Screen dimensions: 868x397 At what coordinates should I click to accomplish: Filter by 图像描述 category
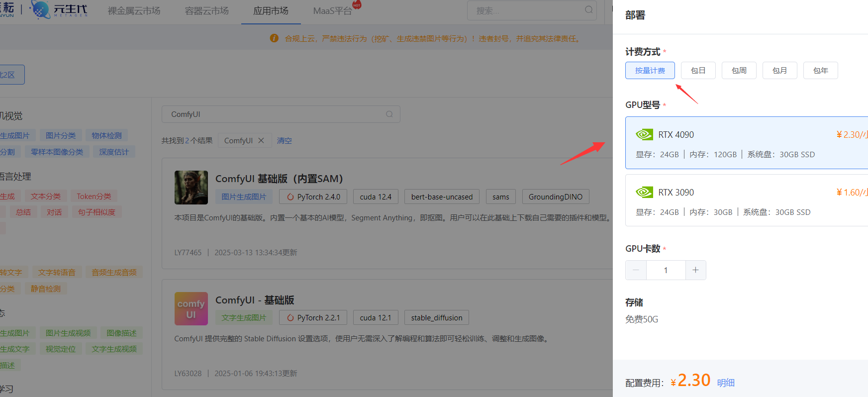(x=121, y=333)
